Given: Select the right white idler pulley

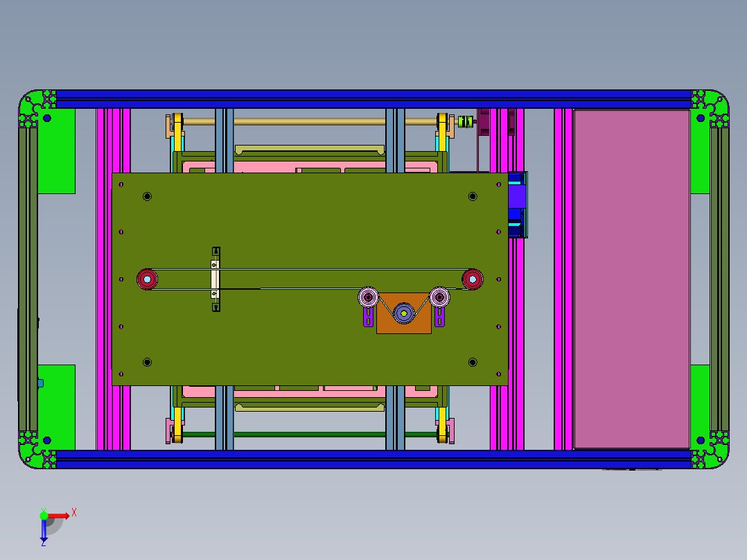Looking at the screenshot, I should pyautogui.click(x=439, y=297).
